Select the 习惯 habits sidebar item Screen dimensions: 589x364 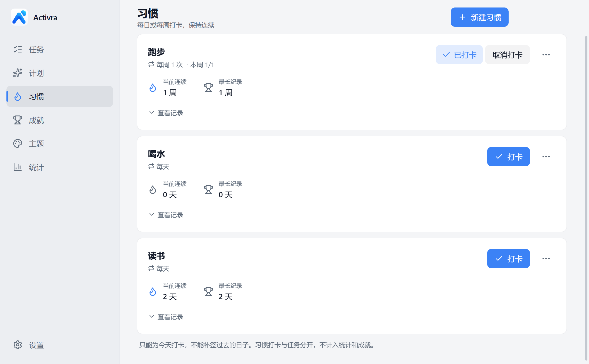(x=59, y=97)
